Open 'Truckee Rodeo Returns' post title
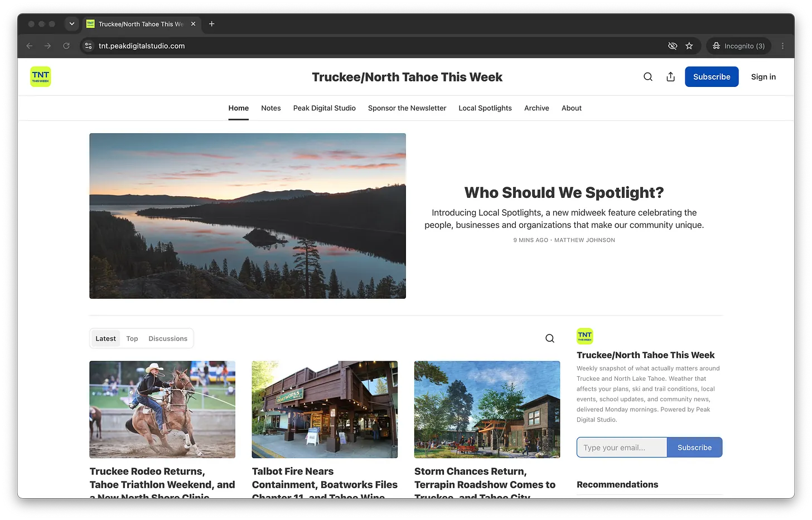The height and width of the screenshot is (520, 812). click(x=162, y=483)
